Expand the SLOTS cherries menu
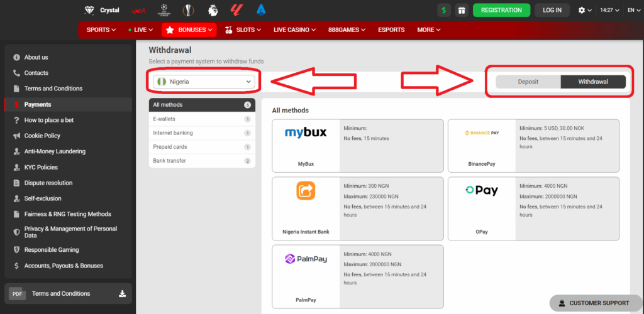This screenshot has width=644, height=314. click(243, 30)
